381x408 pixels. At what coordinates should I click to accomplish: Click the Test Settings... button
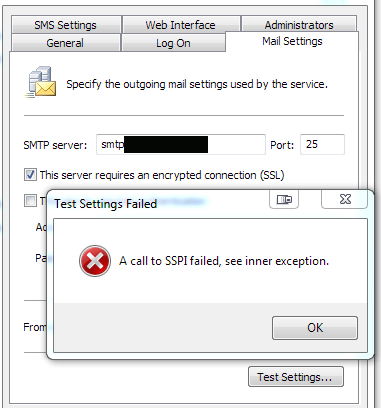point(296,377)
